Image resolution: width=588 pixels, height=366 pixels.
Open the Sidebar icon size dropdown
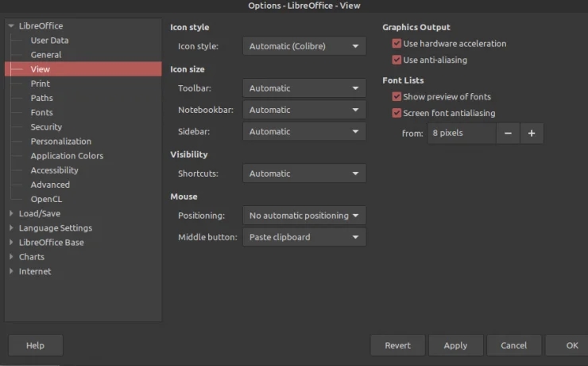(x=304, y=131)
